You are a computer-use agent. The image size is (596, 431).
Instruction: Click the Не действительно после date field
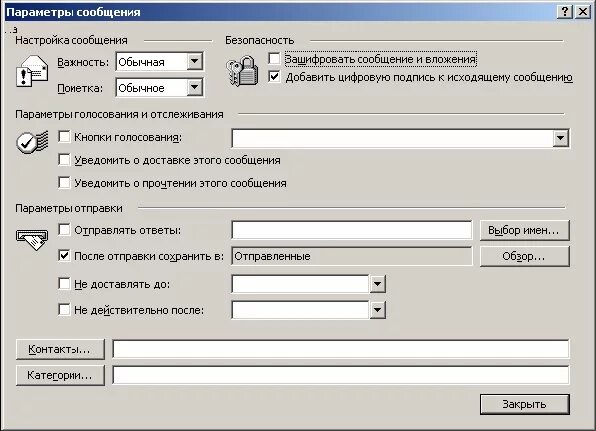coord(300,310)
